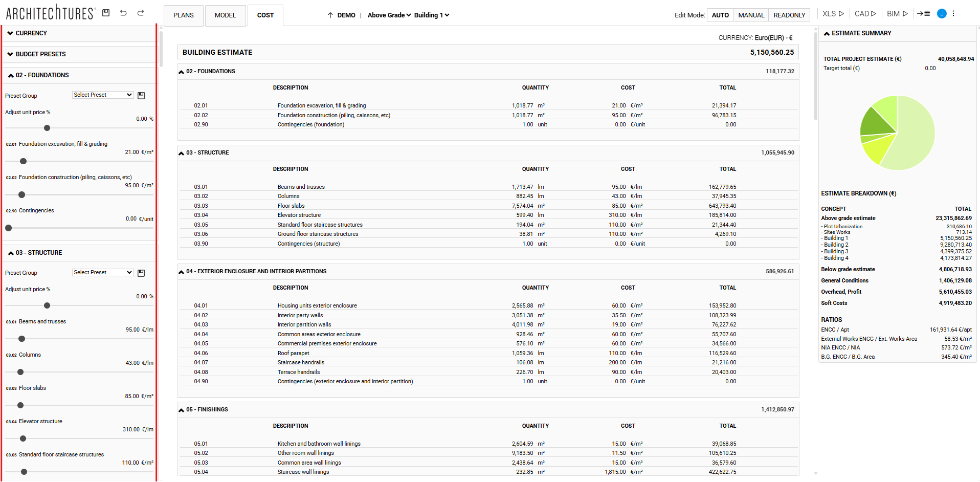
Task: Switch to the PLANS tab
Action: 183,15
